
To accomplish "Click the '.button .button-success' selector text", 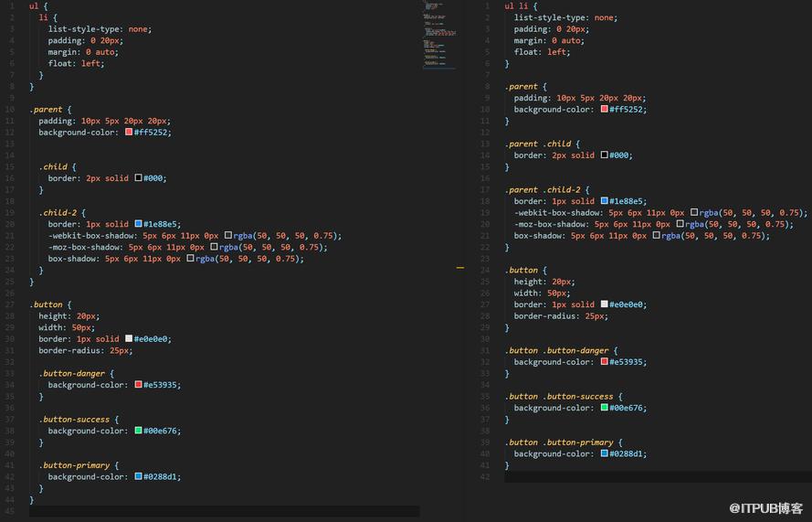I will pos(559,396).
